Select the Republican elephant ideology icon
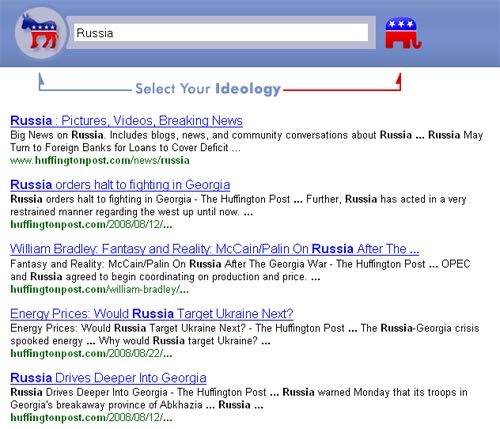500x429 pixels. pyautogui.click(x=403, y=33)
